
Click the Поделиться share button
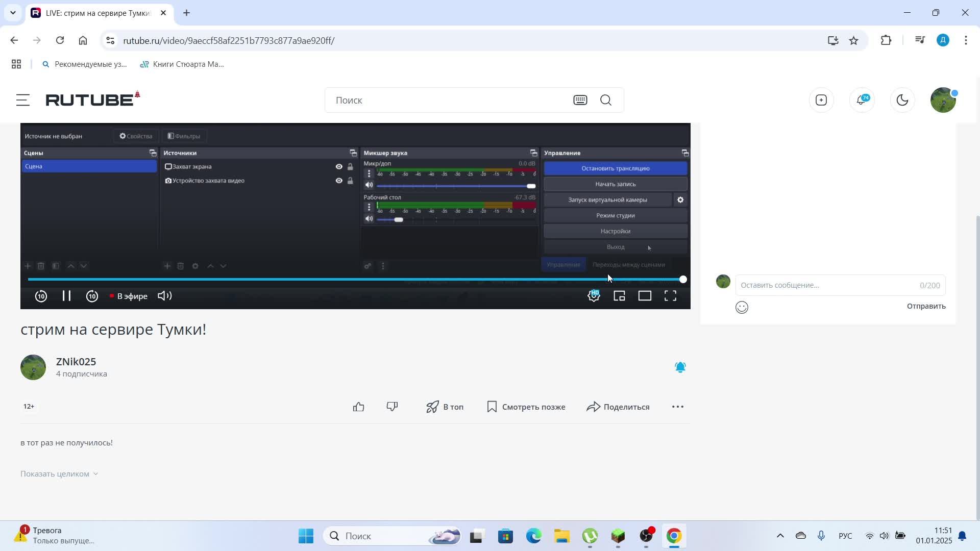point(618,407)
